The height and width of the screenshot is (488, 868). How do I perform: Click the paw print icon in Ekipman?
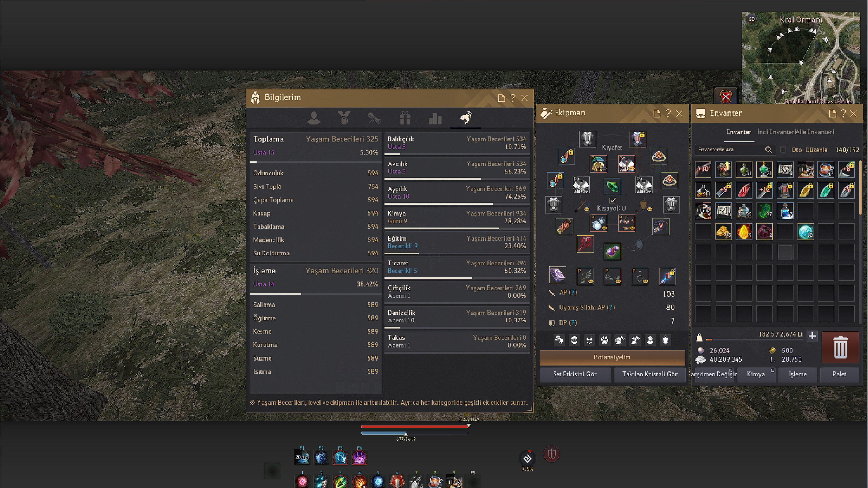tap(604, 340)
